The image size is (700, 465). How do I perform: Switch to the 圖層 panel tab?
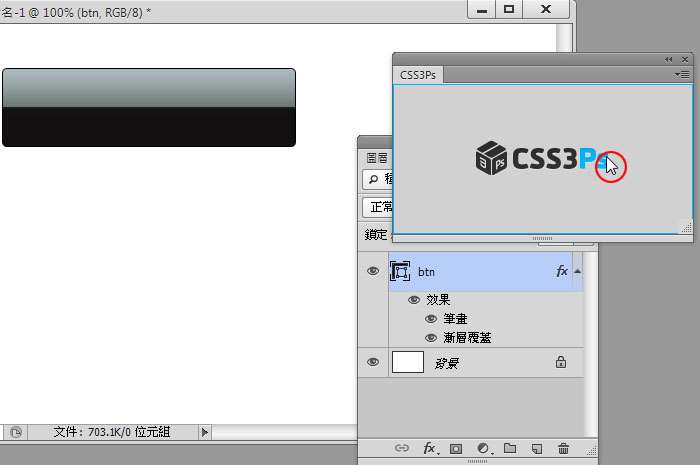pos(377,158)
